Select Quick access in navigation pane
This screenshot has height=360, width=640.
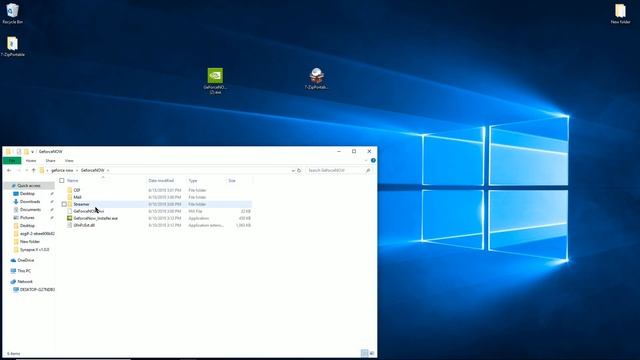29,186
